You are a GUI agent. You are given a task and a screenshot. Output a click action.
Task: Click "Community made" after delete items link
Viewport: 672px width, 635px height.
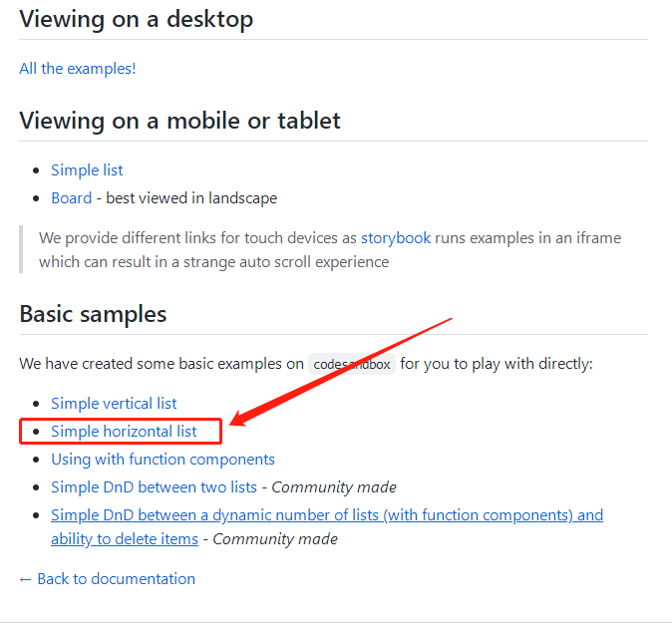coord(275,539)
